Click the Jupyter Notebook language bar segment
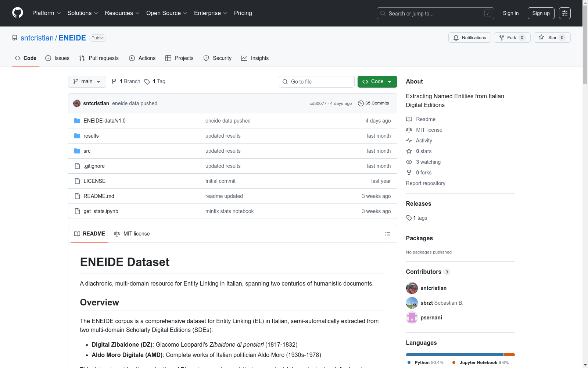 point(509,355)
